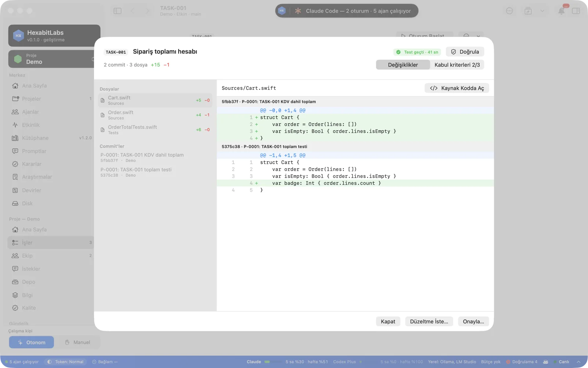Click the notification bell icon

(x=561, y=11)
